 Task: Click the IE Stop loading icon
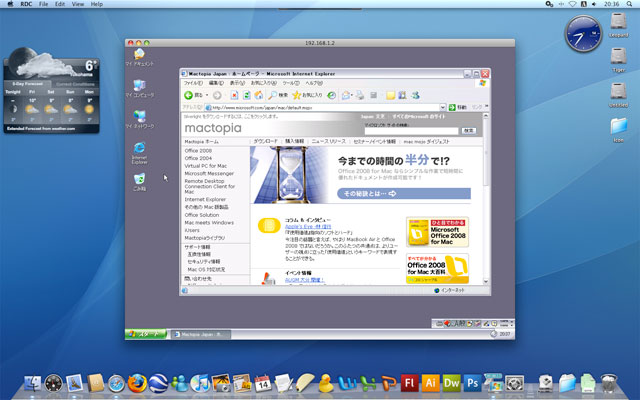pos(234,95)
